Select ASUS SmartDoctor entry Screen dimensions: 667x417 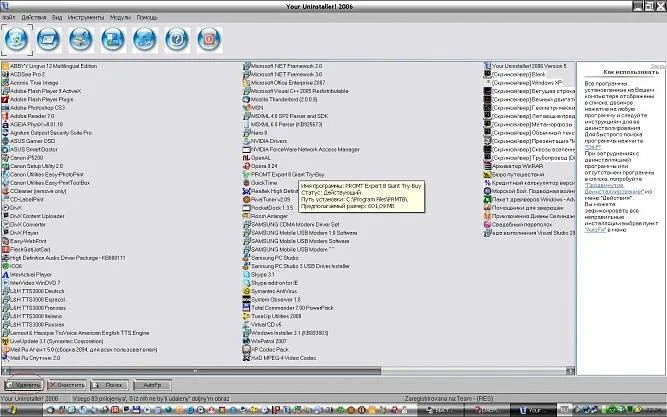click(29, 149)
